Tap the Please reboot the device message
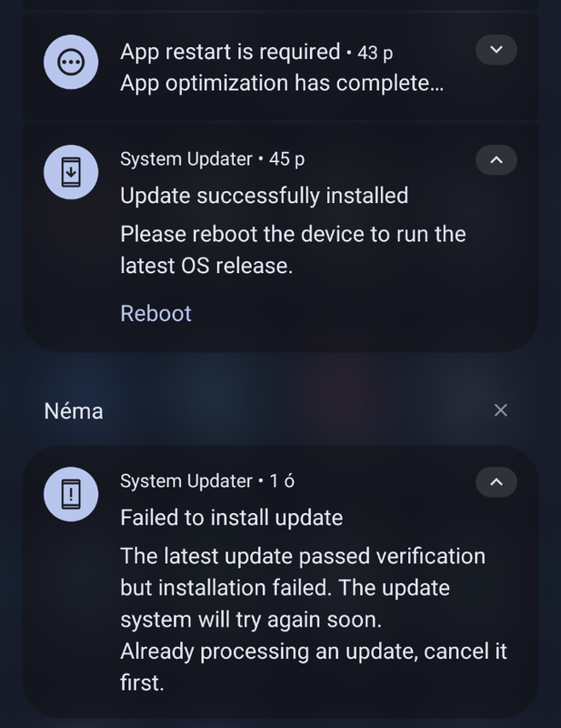The width and height of the screenshot is (561, 728). click(293, 249)
